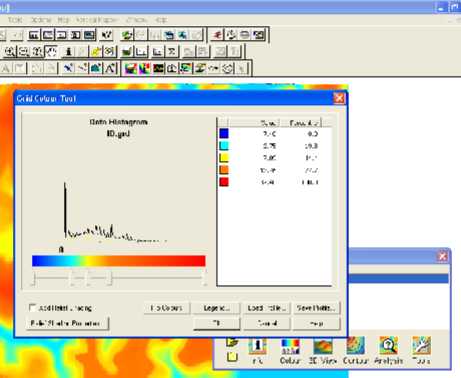Screen dimensions: 461x378
Task: Select the Text 'A' drawing tool
Action: [110, 68]
